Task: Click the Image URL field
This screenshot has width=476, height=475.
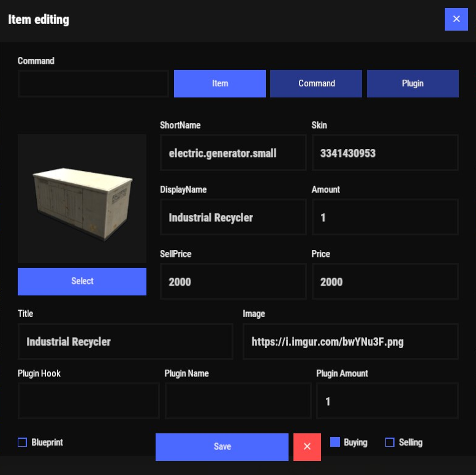Action: coord(350,341)
